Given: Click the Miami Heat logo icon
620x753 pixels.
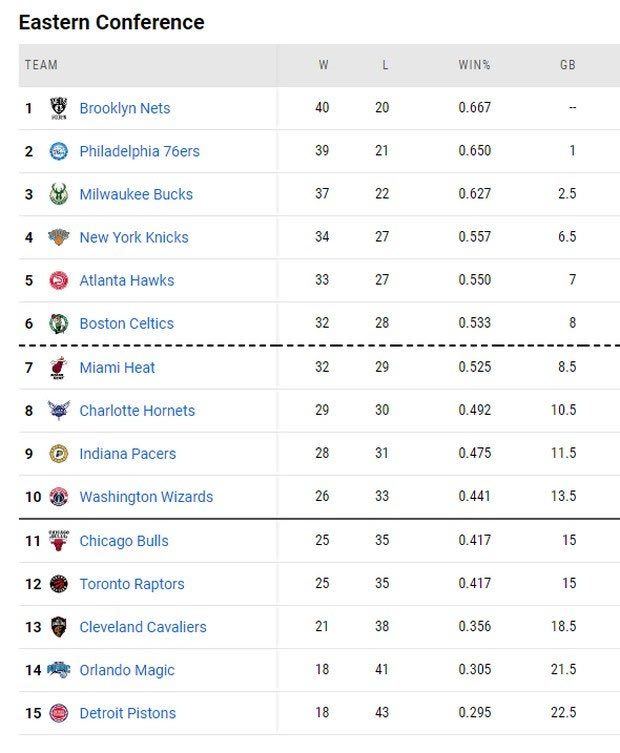Looking at the screenshot, I should [x=59, y=367].
